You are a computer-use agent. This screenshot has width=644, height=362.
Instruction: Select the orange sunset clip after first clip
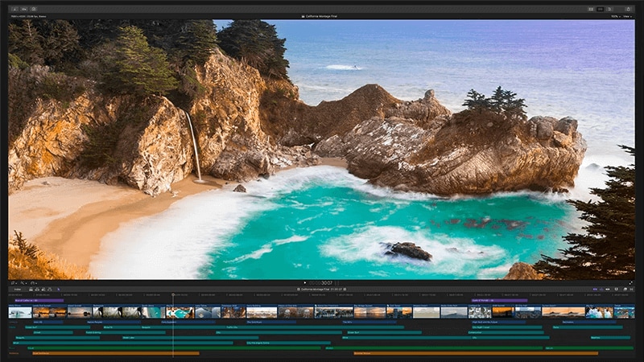pos(49,312)
